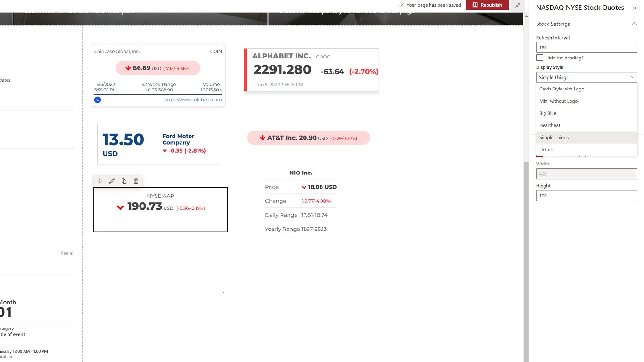Click the move web part icon
Screen dimensions: 644x362
(x=99, y=181)
